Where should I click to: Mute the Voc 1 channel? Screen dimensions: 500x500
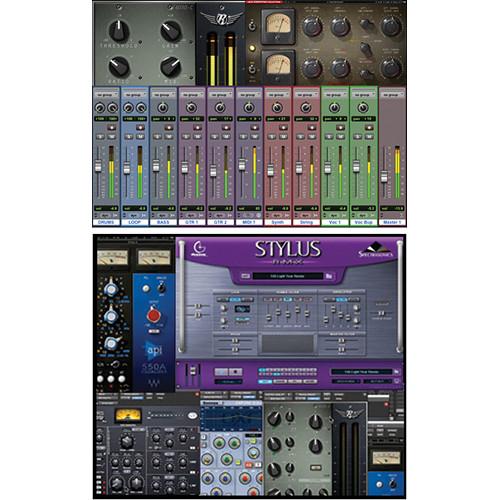[341, 137]
